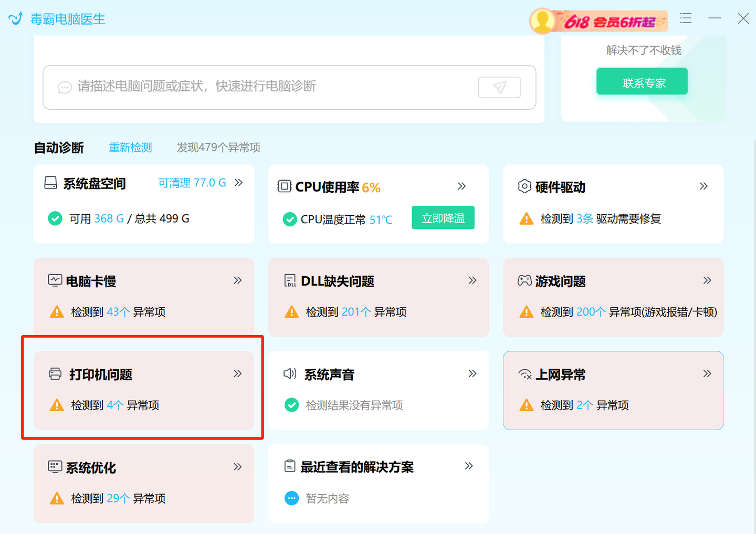Click the 上网异常 wifi icon

(525, 374)
